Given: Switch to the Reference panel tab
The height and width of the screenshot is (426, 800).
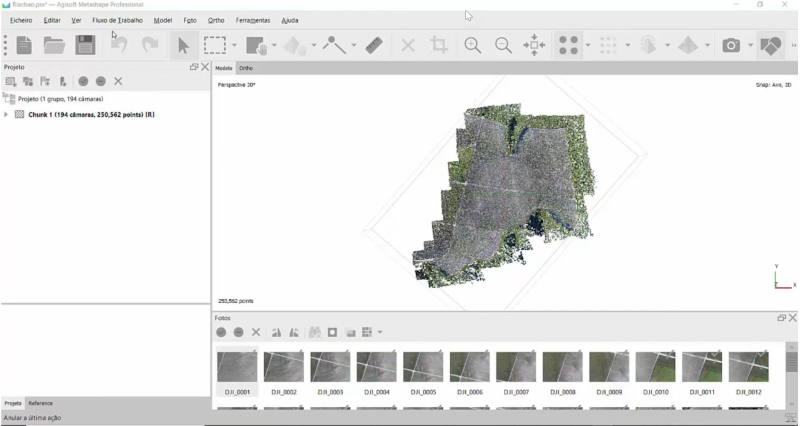Looking at the screenshot, I should [40, 403].
